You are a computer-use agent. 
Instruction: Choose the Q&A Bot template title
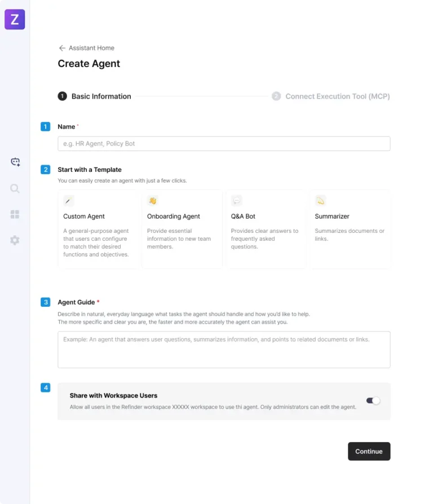click(x=243, y=216)
